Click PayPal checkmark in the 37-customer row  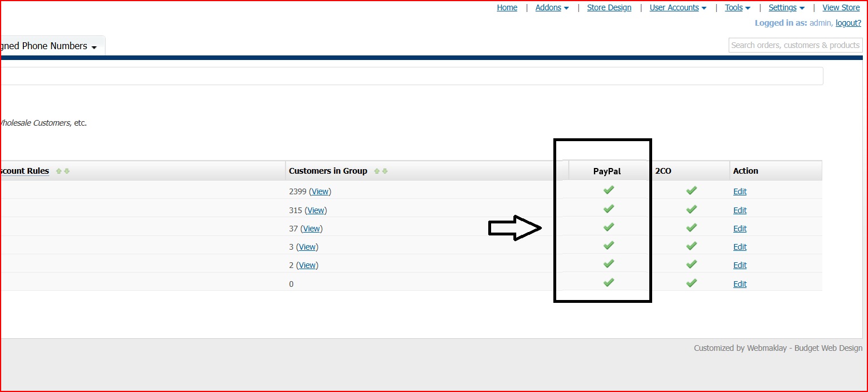[x=609, y=227]
